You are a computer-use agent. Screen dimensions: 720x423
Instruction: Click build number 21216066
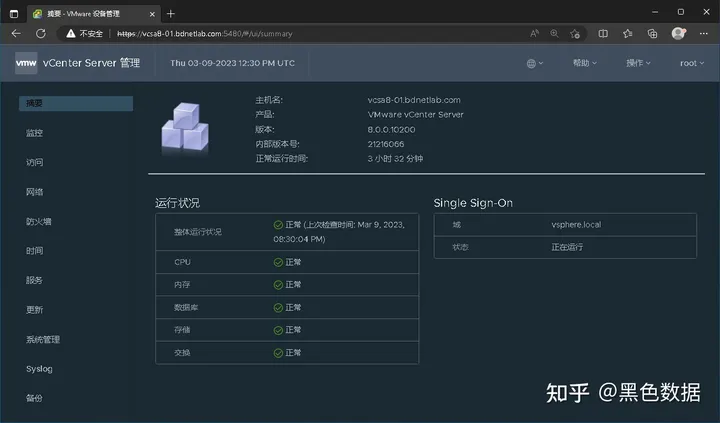(386, 144)
